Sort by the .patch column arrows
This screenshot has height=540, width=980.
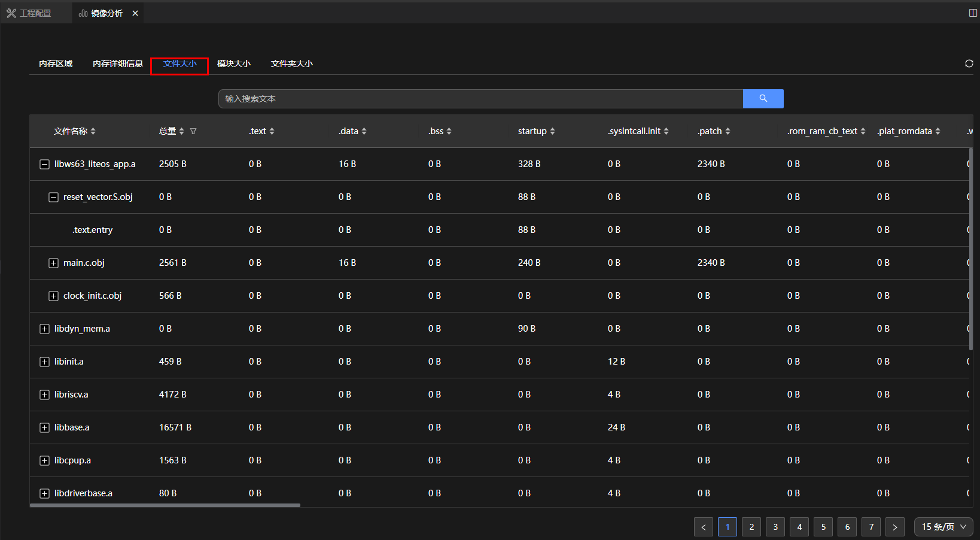[x=728, y=131]
